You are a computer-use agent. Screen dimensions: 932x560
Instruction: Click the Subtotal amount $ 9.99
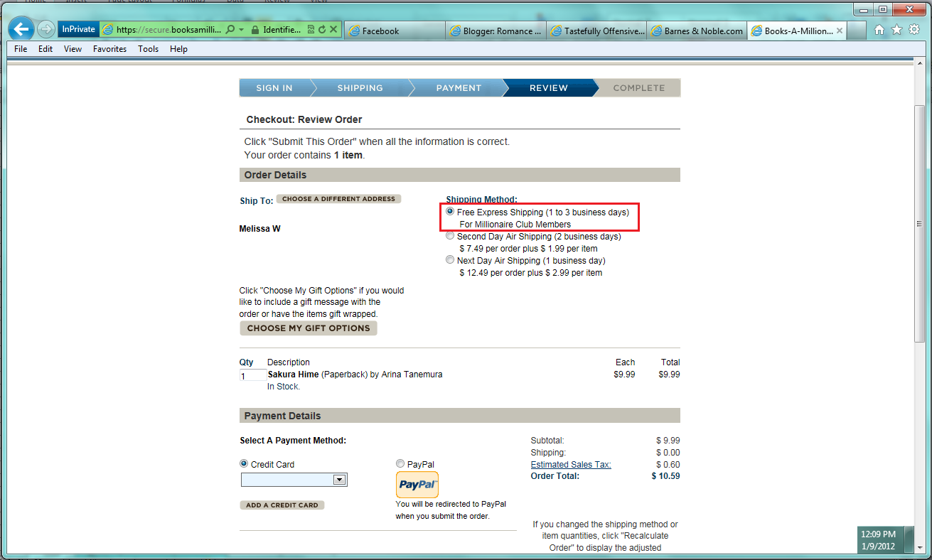tap(668, 441)
